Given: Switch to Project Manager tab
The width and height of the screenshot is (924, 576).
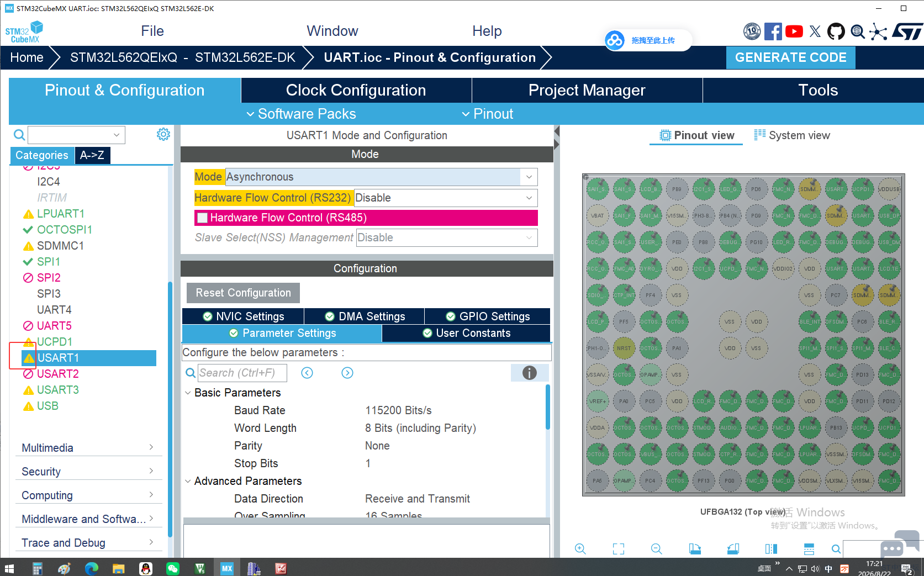Looking at the screenshot, I should pos(587,90).
